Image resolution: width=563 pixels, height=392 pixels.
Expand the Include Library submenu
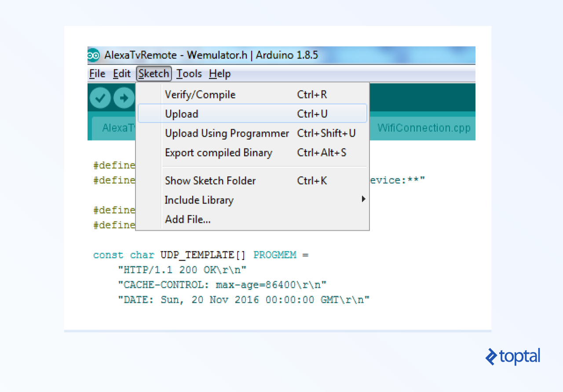[199, 200]
